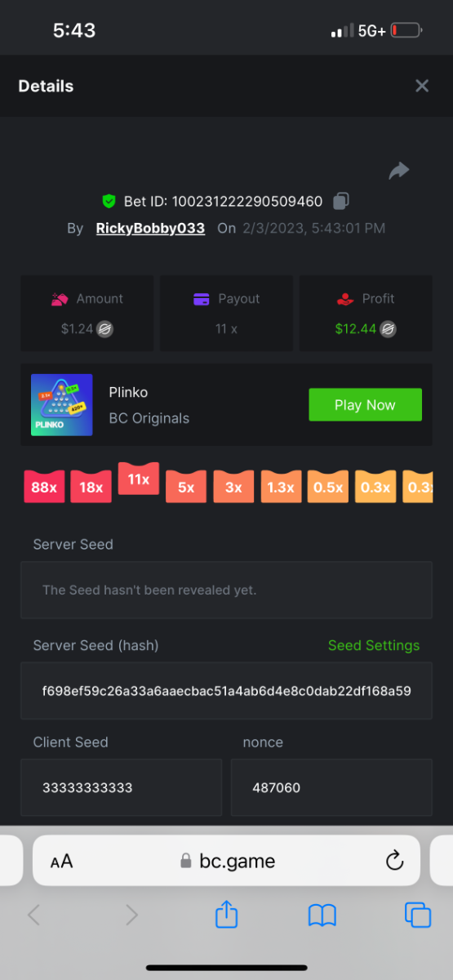Image resolution: width=453 pixels, height=980 pixels.
Task: Close the Details panel
Action: [x=422, y=86]
